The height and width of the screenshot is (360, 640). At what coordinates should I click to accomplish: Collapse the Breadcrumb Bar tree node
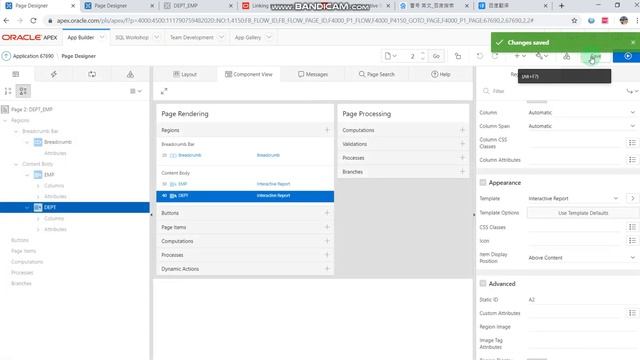[16, 131]
